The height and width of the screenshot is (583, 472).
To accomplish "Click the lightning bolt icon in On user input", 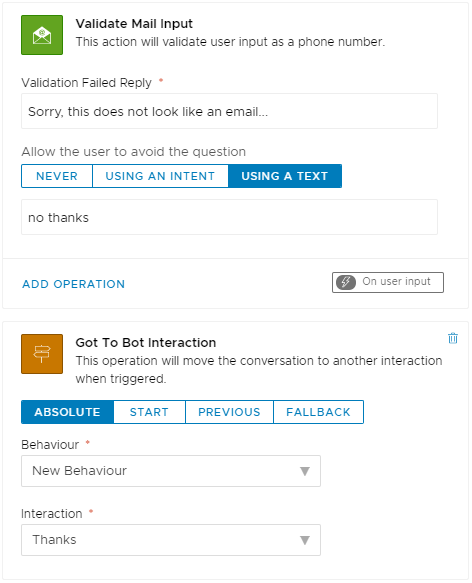I will click(346, 282).
